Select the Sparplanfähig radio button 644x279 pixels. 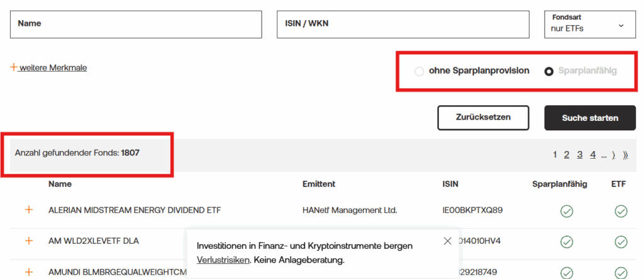click(548, 71)
